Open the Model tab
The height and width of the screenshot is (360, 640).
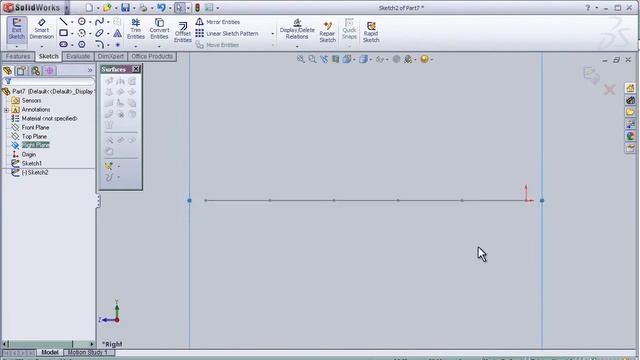point(50,352)
